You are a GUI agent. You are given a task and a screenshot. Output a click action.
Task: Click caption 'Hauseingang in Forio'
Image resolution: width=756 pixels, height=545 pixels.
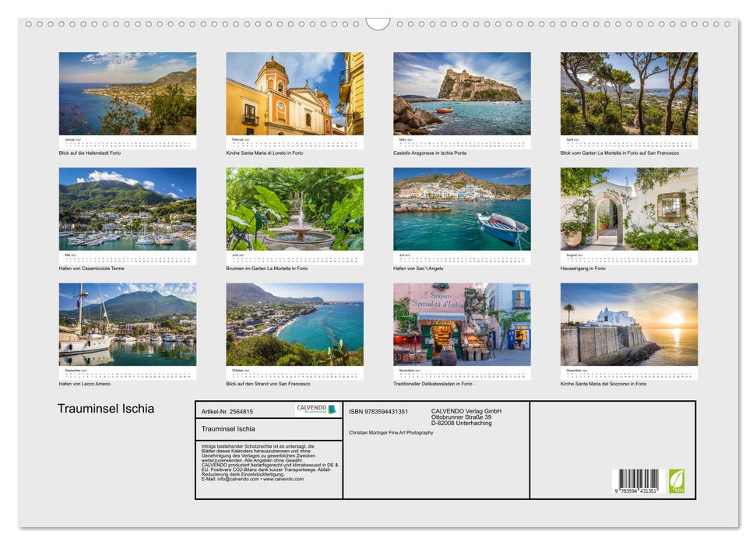[x=583, y=268]
